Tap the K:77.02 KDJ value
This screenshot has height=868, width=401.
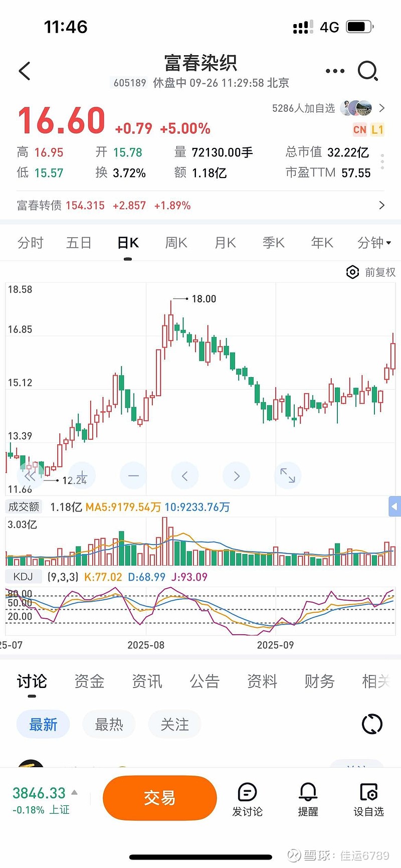tap(103, 577)
